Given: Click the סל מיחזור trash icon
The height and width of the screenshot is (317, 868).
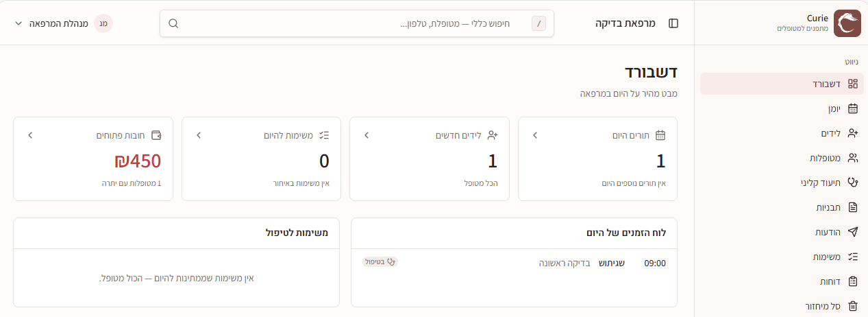Looking at the screenshot, I should [853, 306].
